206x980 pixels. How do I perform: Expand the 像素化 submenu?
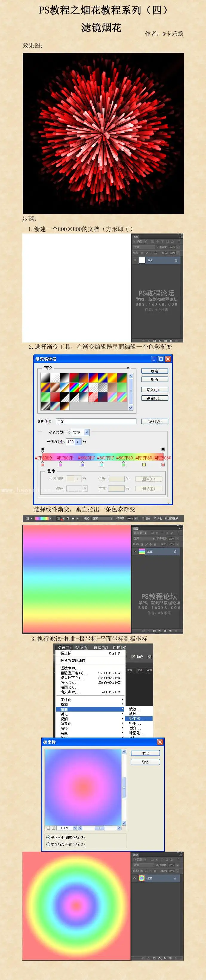pos(90,724)
